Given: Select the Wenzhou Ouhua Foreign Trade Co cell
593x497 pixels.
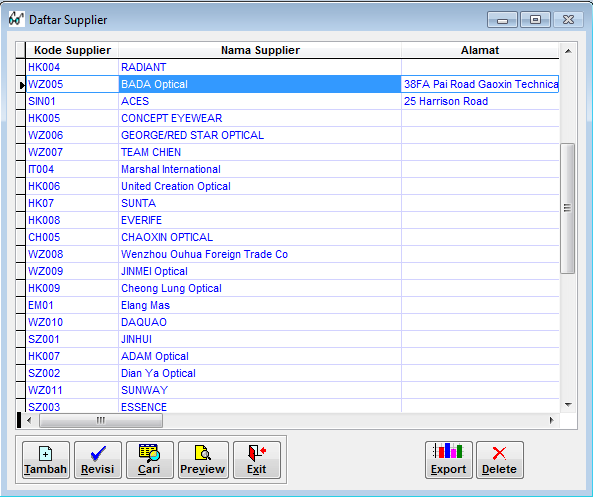Looking at the screenshot, I should [x=260, y=255].
